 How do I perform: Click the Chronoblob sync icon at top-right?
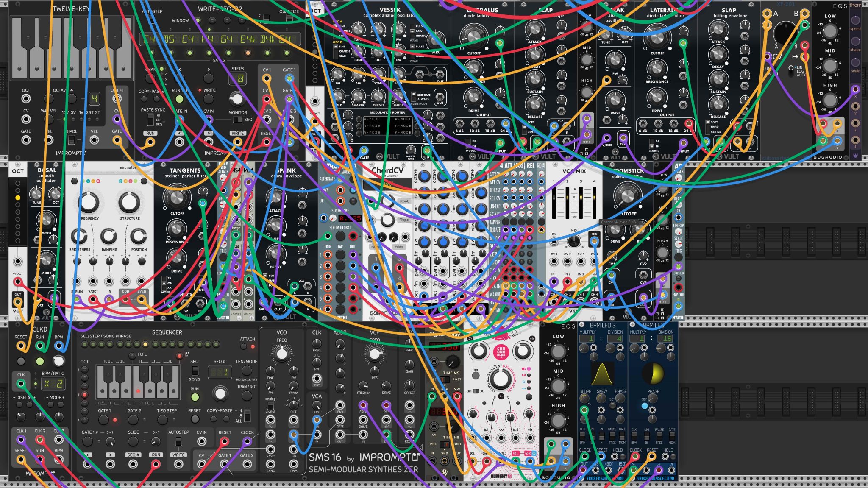click(x=532, y=339)
